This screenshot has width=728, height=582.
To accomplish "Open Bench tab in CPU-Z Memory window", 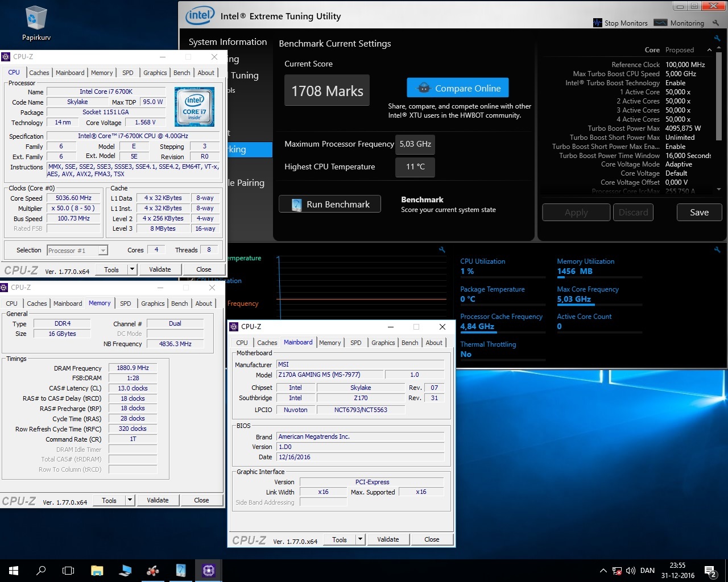I will tap(180, 304).
